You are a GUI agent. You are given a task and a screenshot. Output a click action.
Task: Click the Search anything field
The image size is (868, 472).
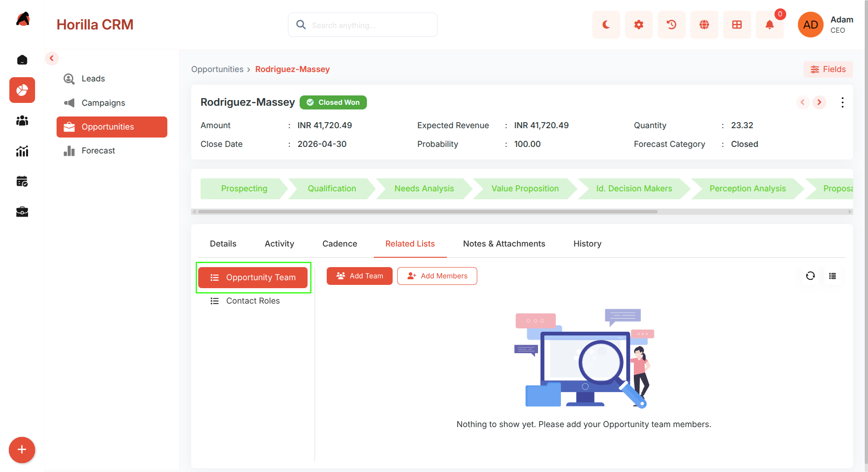363,25
